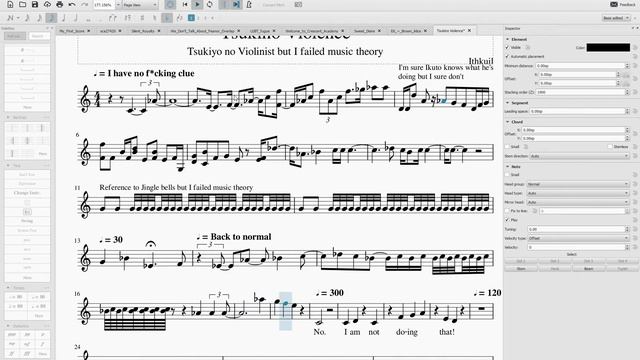Enable Small checkbox in Note section
This screenshot has height=360, width=640.
507,175
